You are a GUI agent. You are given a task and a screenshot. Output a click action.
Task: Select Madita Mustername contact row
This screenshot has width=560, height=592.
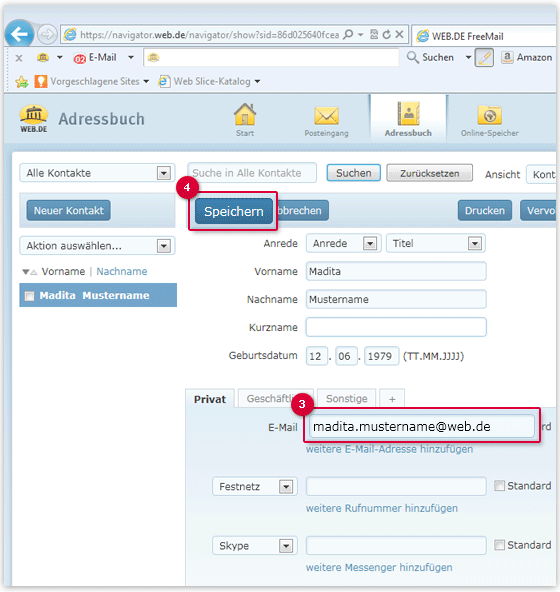coord(98,296)
